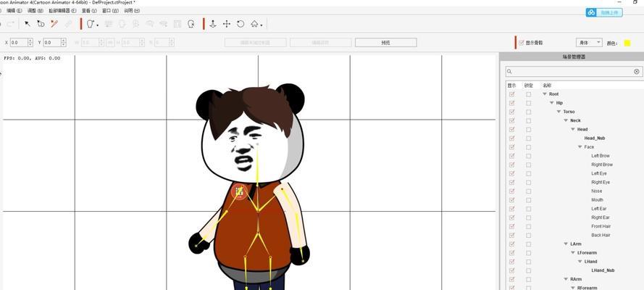The height and width of the screenshot is (290, 644).
Task: Open the 调整 (M) menu
Action: click(x=35, y=10)
